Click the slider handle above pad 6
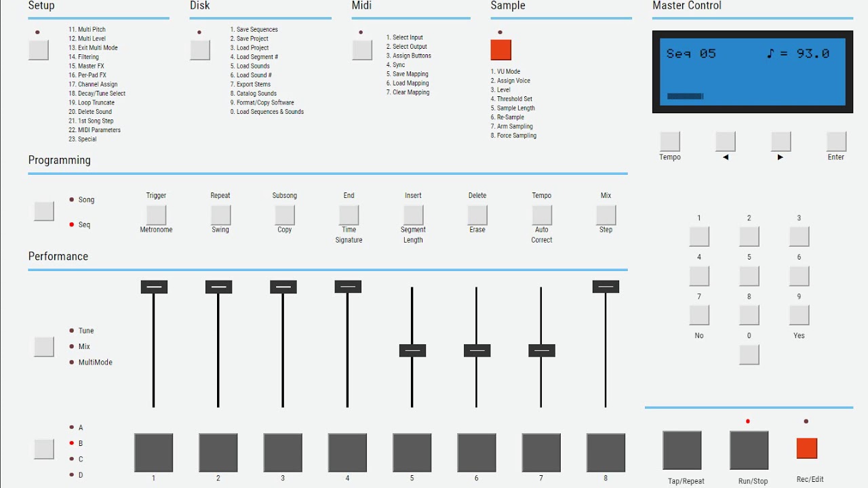868x488 pixels. [477, 350]
